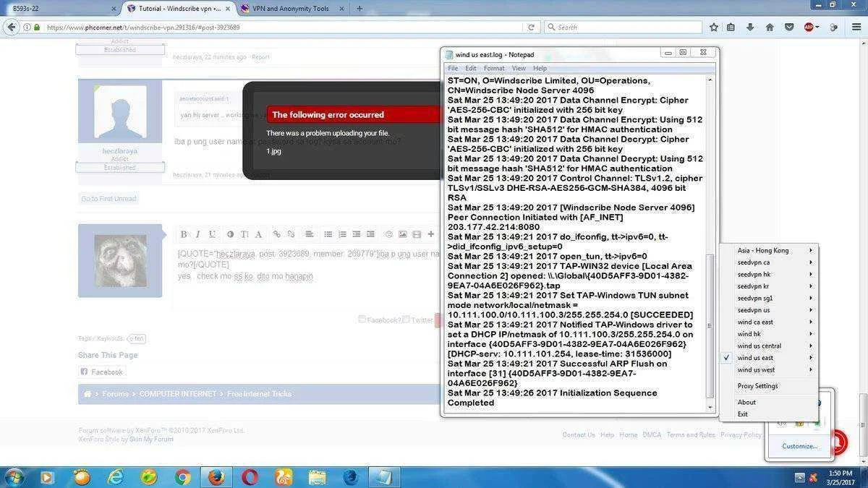Toggle underline in the reply editor toolbar
This screenshot has height=488, width=868.
212,234
